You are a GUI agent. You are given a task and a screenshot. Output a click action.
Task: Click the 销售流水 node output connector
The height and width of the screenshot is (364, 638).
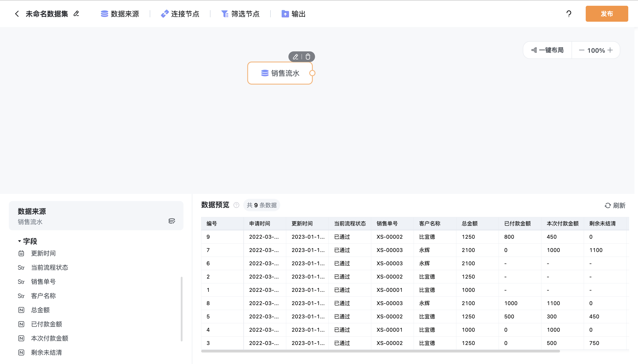tap(312, 73)
